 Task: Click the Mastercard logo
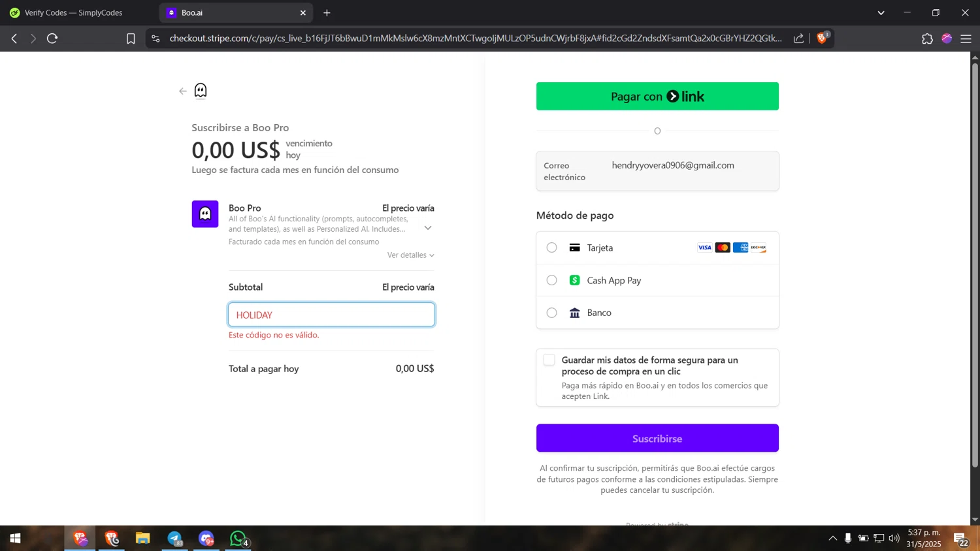(x=723, y=247)
